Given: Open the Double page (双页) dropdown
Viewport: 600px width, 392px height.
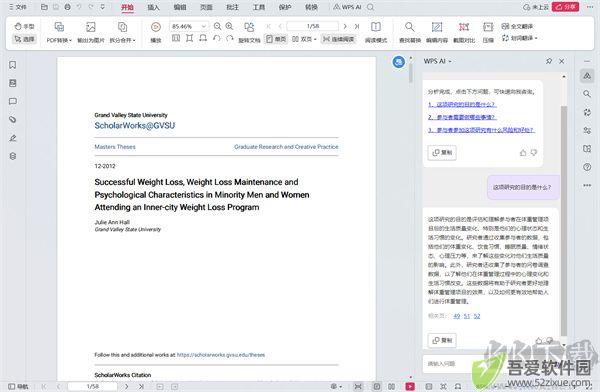Looking at the screenshot, I should click(x=304, y=39).
